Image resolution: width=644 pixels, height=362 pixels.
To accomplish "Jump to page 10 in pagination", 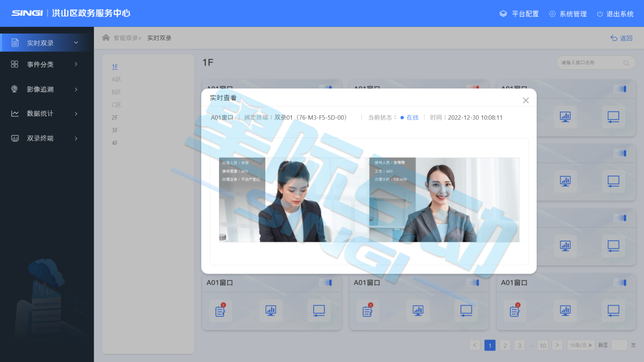I will pyautogui.click(x=542, y=345).
